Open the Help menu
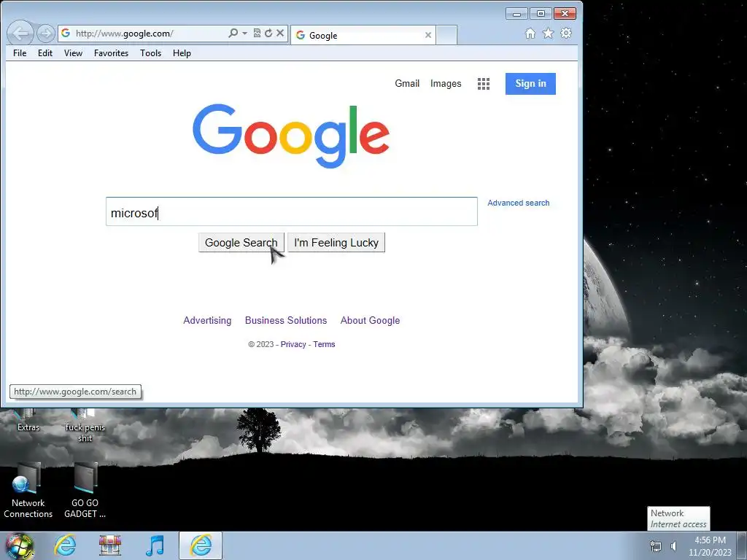 (182, 53)
